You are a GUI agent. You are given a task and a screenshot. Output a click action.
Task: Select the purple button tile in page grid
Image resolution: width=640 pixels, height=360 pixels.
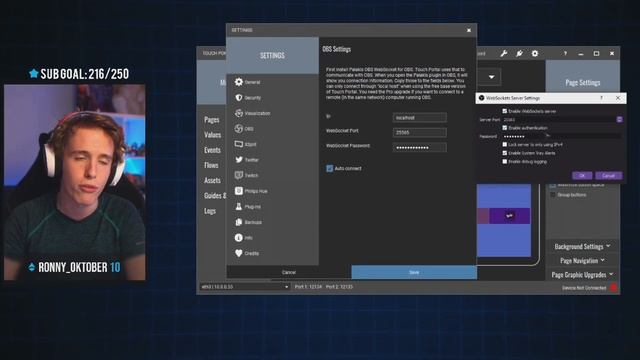[509, 216]
